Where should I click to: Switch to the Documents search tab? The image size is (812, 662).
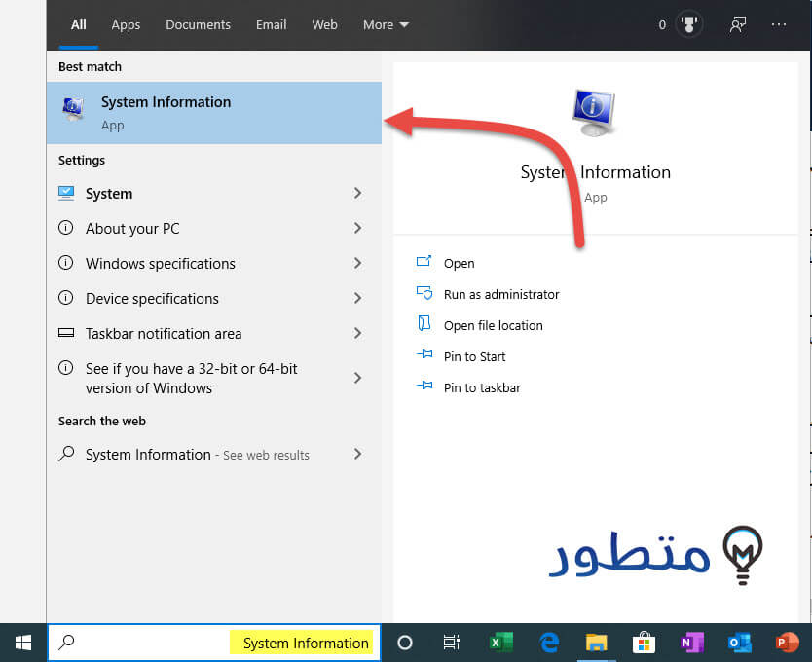tap(198, 24)
